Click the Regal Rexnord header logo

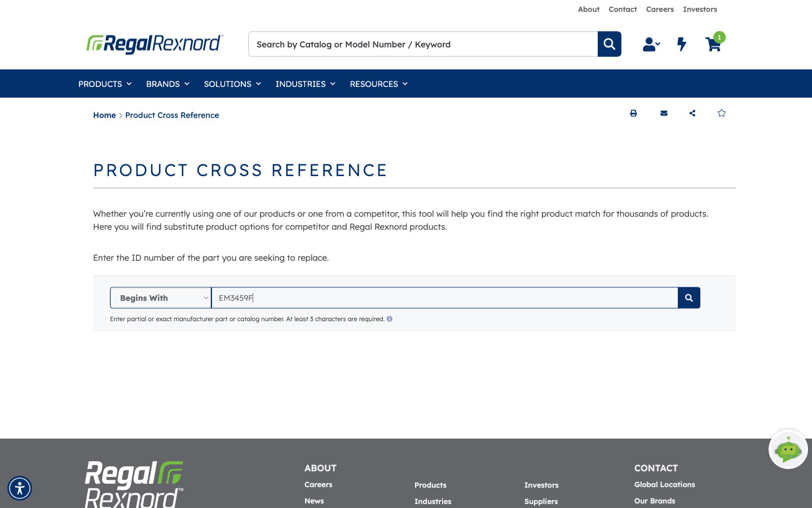click(x=155, y=44)
